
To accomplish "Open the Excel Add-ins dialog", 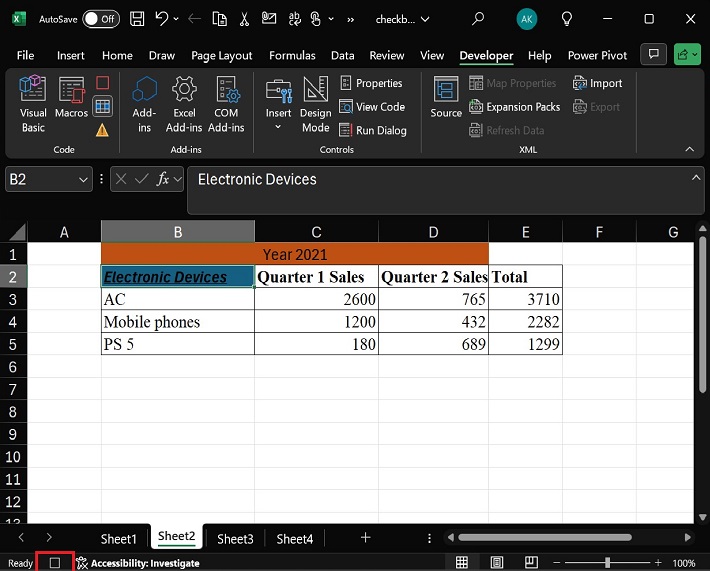I will (x=183, y=103).
